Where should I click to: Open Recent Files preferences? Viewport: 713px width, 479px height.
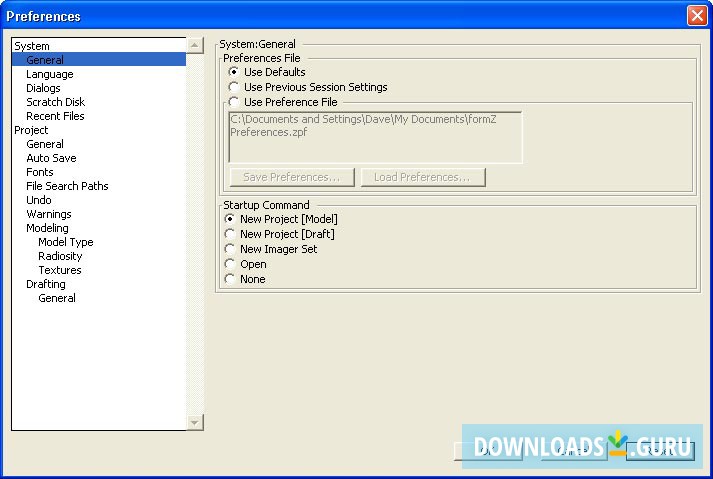click(55, 116)
